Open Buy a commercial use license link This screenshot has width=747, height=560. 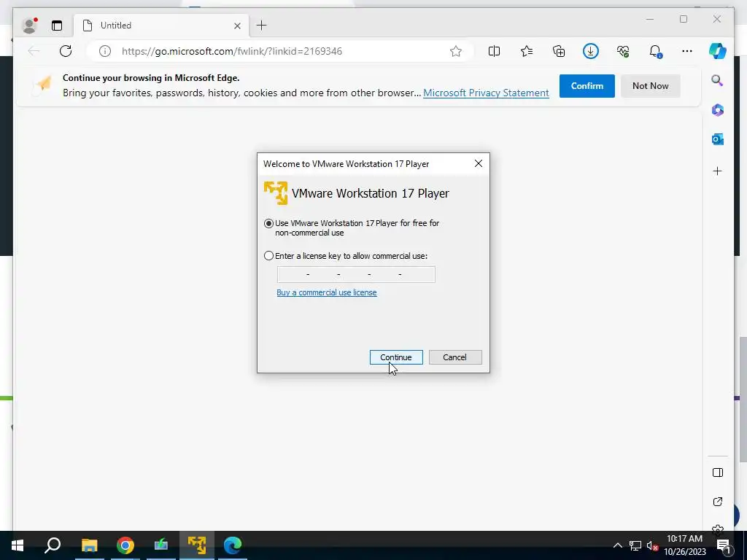pyautogui.click(x=327, y=292)
